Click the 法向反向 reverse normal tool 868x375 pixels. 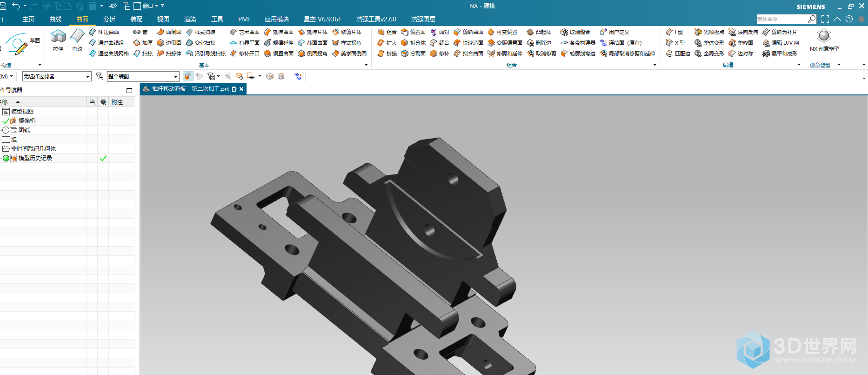[x=743, y=32]
